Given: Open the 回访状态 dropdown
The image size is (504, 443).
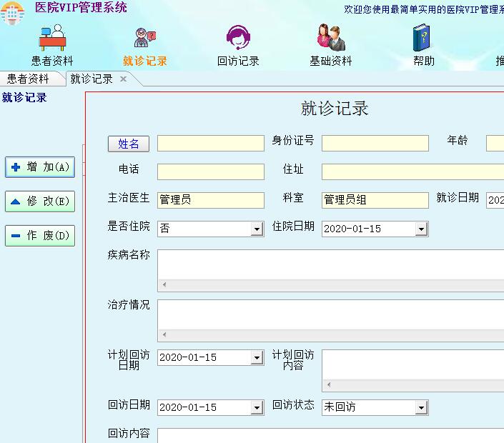Looking at the screenshot, I should 421,408.
